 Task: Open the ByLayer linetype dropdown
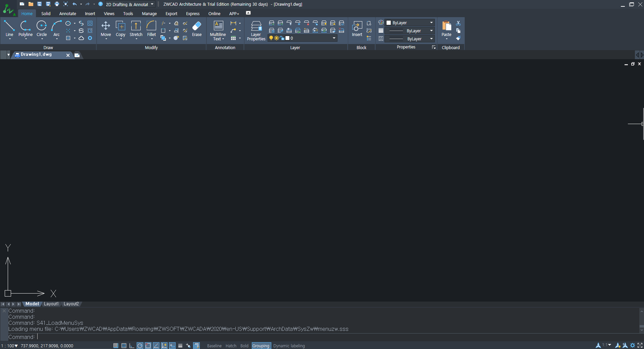tap(410, 39)
